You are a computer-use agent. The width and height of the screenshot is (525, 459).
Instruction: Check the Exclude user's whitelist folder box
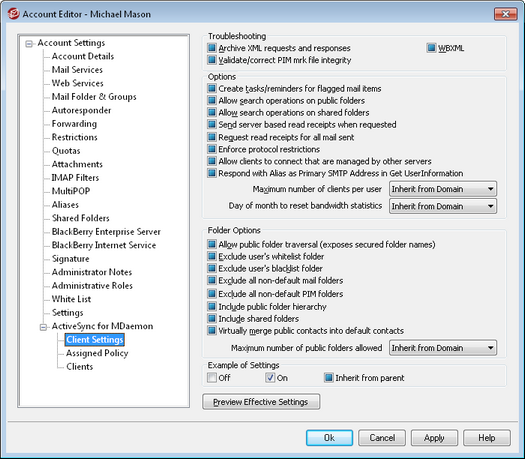(x=212, y=256)
